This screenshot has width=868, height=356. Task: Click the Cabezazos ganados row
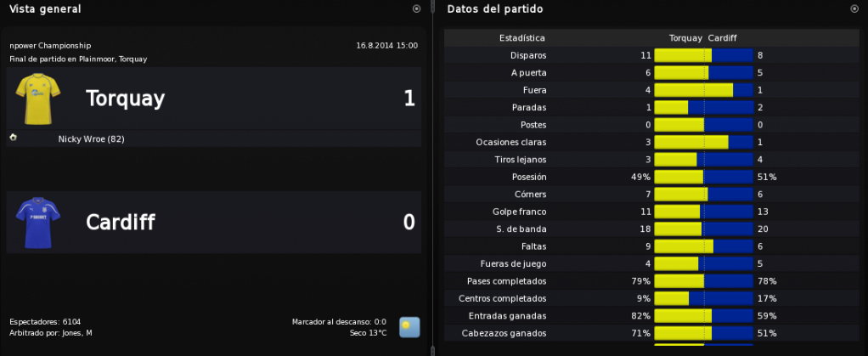651,333
